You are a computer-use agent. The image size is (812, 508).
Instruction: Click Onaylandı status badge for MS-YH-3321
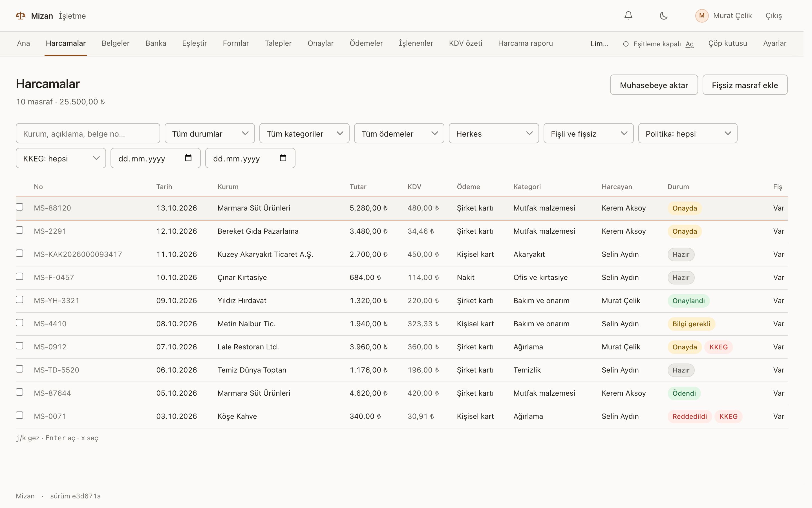[688, 301]
